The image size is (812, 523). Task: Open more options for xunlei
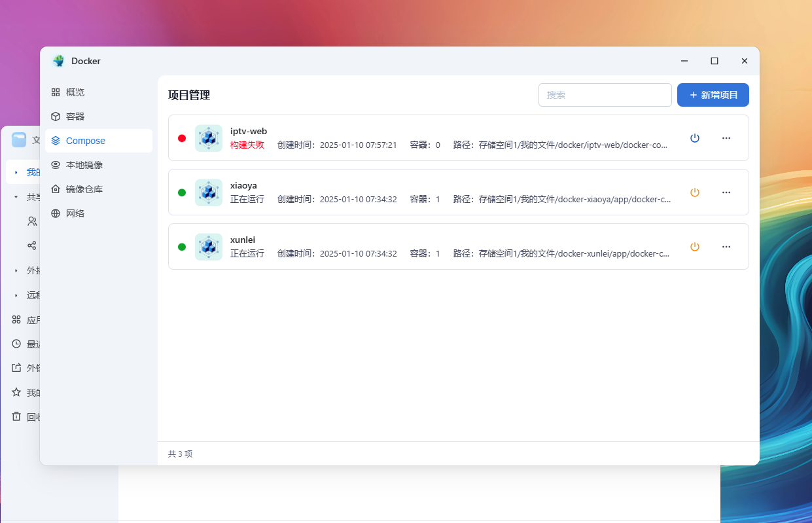(x=726, y=247)
